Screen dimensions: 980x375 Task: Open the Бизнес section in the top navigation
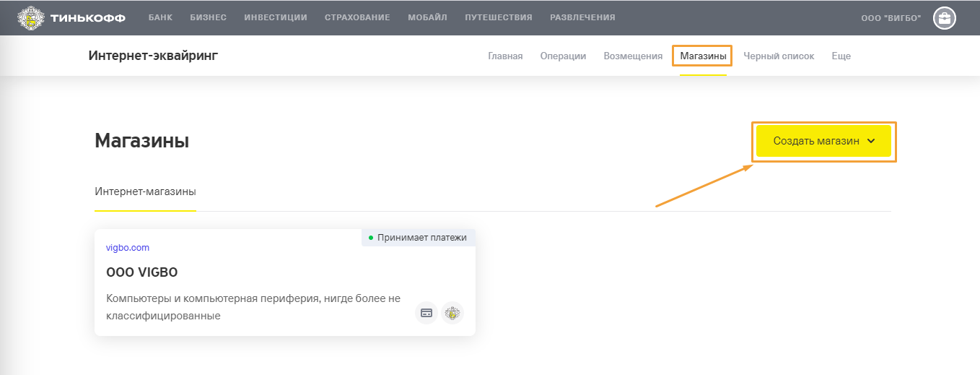click(x=209, y=17)
